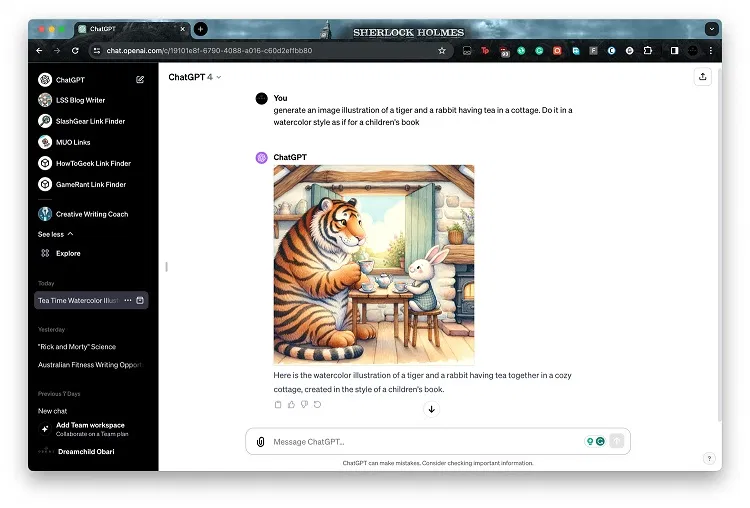Toggle the browser side panel
The height and width of the screenshot is (508, 750).
coord(674,50)
